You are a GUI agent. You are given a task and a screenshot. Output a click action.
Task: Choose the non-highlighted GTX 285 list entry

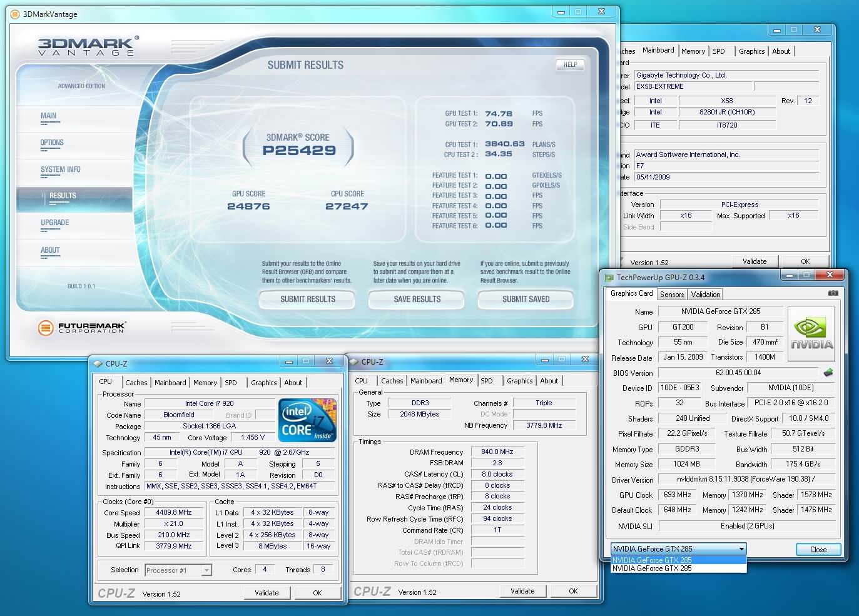tap(679, 568)
